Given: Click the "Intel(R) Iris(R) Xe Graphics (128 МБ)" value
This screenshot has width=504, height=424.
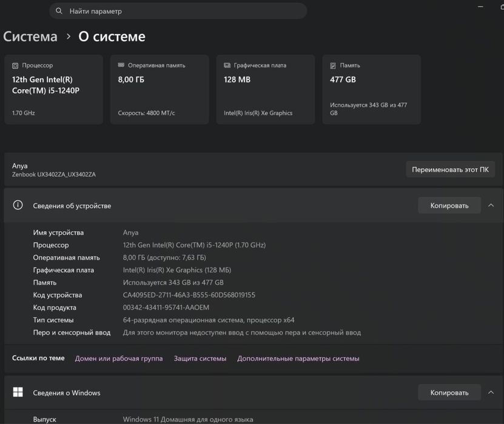Looking at the screenshot, I should [x=177, y=270].
